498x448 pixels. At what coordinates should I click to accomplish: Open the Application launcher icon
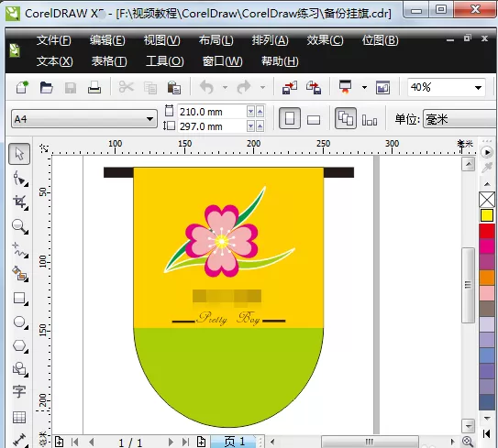[x=345, y=87]
